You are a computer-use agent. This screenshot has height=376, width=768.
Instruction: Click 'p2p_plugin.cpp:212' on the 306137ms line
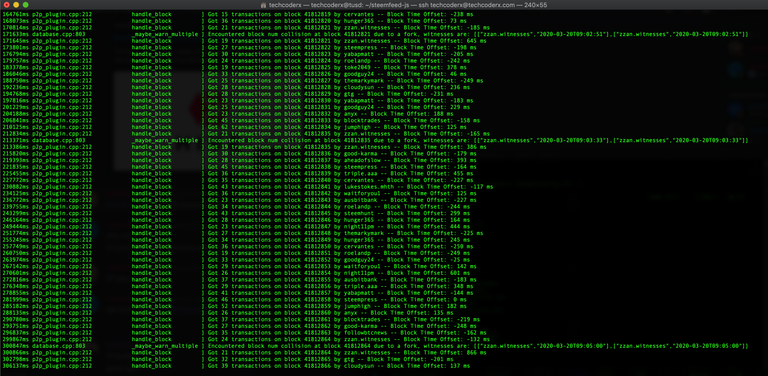pyautogui.click(x=62, y=366)
